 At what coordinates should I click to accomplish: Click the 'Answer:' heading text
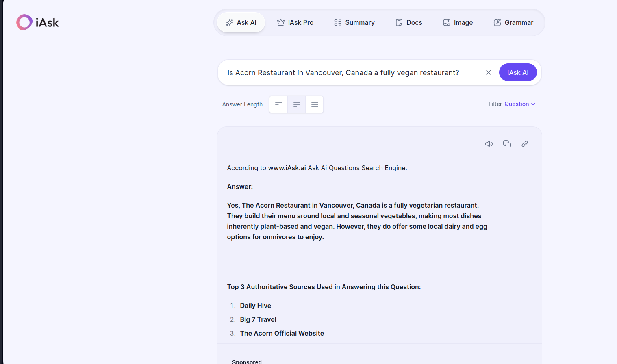pos(240,186)
